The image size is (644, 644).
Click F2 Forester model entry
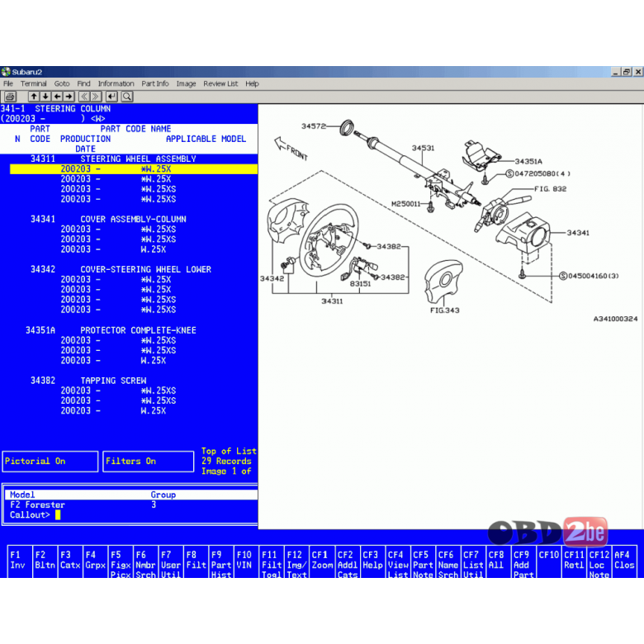[37, 504]
